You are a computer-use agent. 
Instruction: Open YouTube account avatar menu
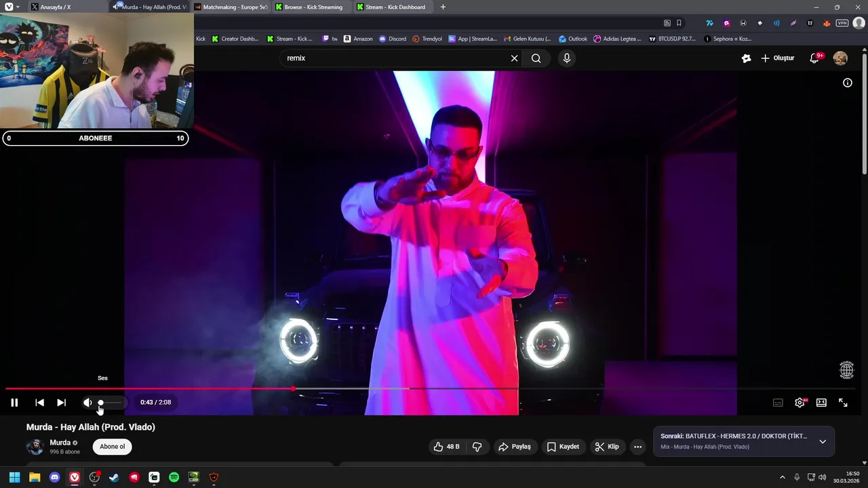pyautogui.click(x=840, y=58)
